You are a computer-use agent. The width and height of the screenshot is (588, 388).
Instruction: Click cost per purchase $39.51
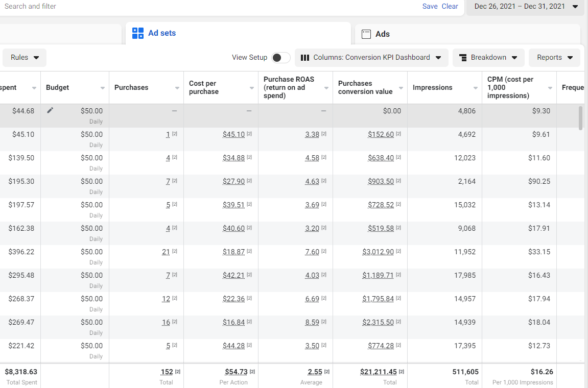coord(233,205)
